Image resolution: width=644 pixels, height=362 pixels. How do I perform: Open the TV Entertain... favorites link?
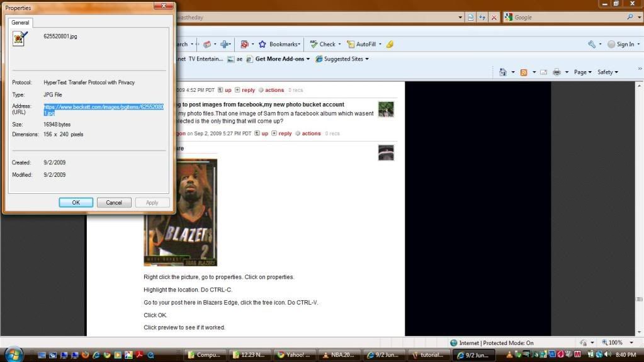click(206, 59)
